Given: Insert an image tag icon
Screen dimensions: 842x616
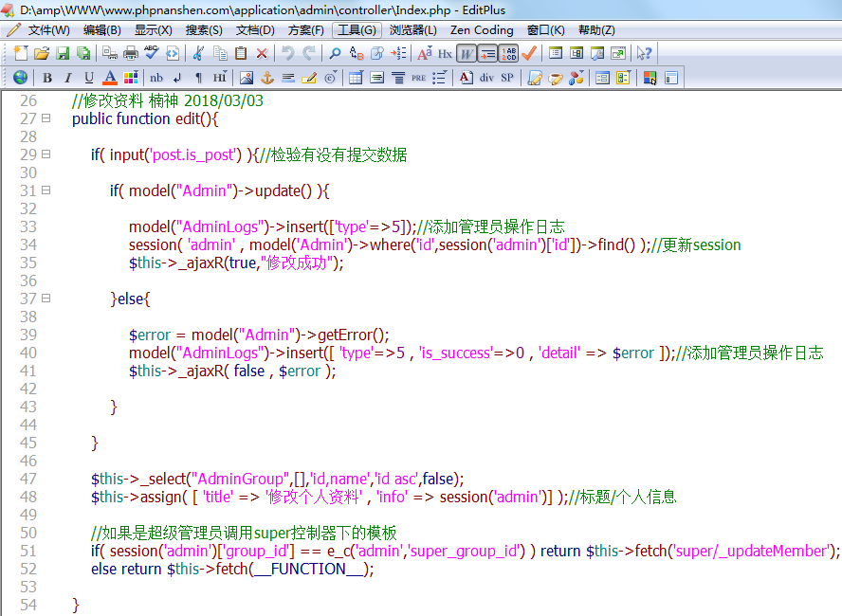Looking at the screenshot, I should [247, 78].
